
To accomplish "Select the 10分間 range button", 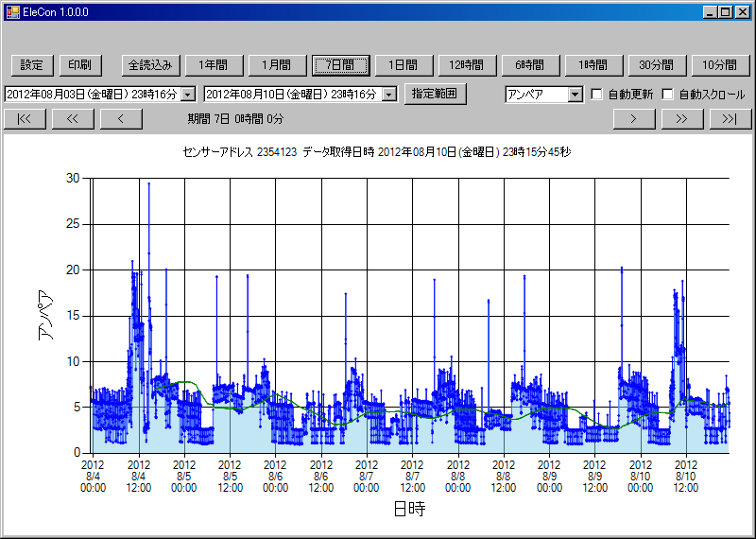I will pyautogui.click(x=720, y=65).
